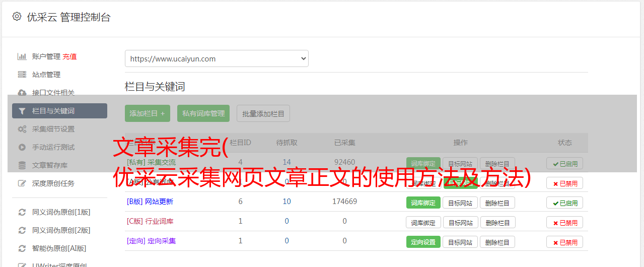
Task: Click the database icon for 文章暂存库
Action: [x=22, y=165]
